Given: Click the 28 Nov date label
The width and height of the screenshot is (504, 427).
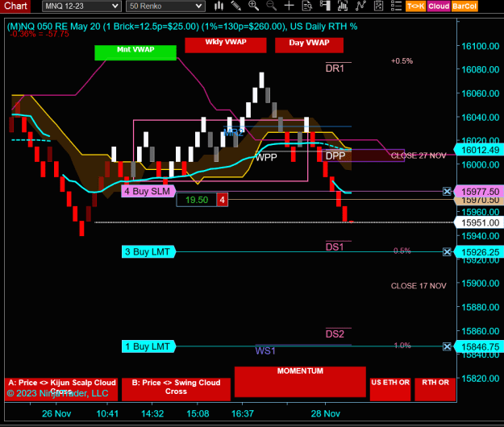Looking at the screenshot, I should [x=325, y=413].
